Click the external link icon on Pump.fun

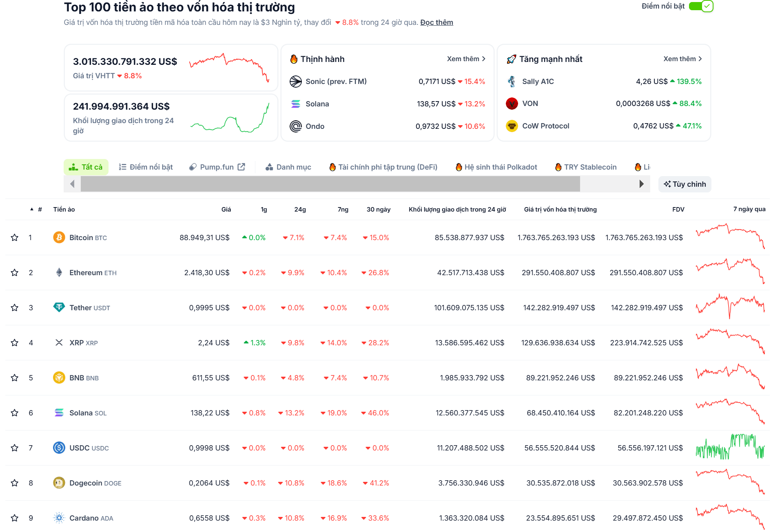[x=241, y=167]
